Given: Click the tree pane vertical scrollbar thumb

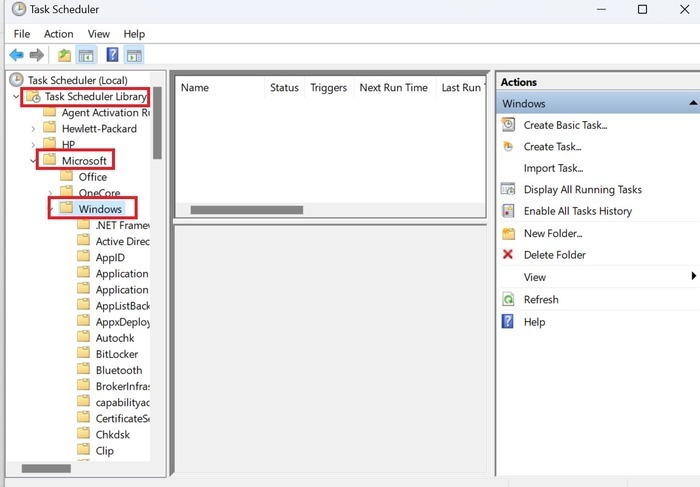Looking at the screenshot, I should coord(157,123).
